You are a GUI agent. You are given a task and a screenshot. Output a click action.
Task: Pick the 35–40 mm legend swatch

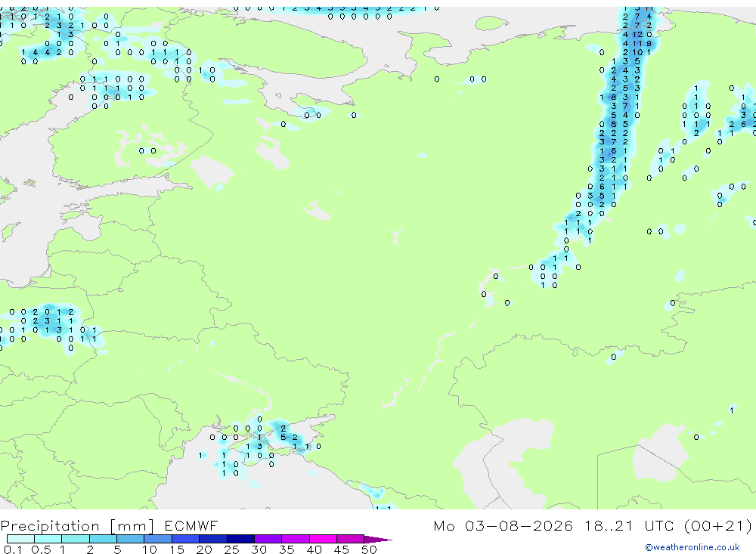click(295, 539)
